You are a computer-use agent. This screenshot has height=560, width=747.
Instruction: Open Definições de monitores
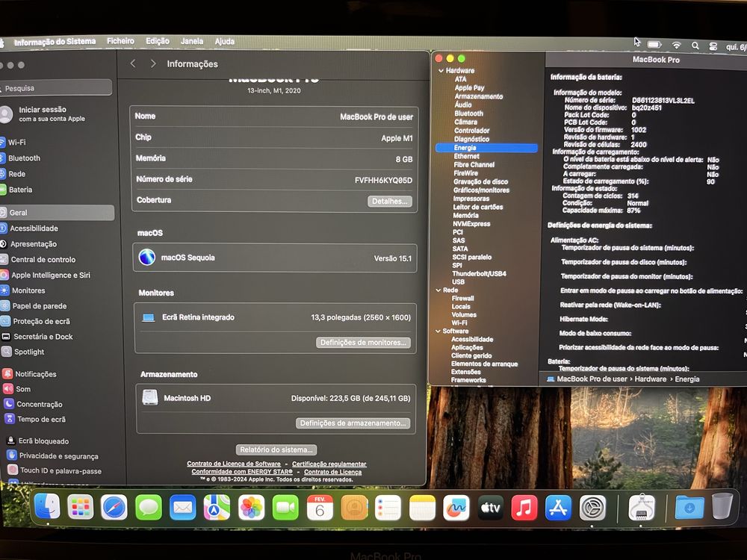tap(363, 343)
